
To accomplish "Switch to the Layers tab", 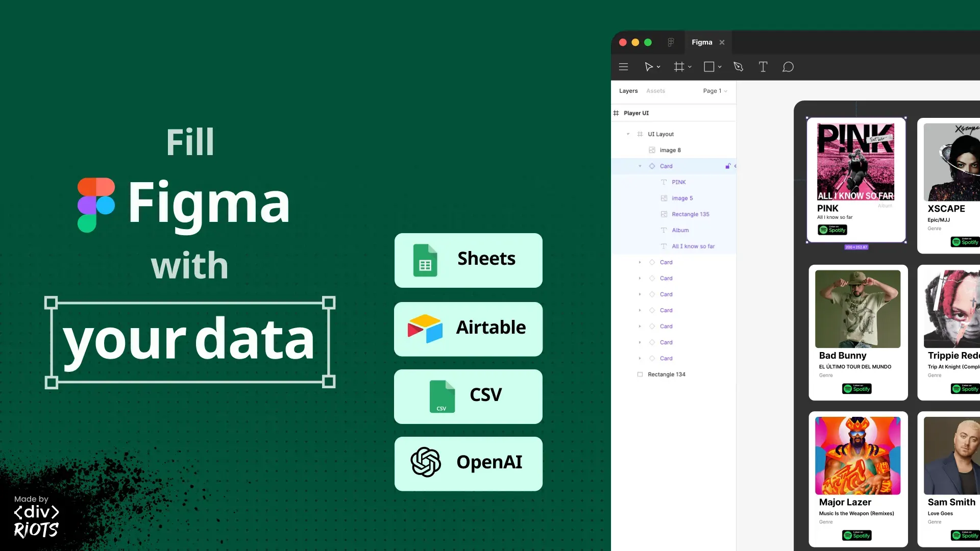I will [628, 91].
